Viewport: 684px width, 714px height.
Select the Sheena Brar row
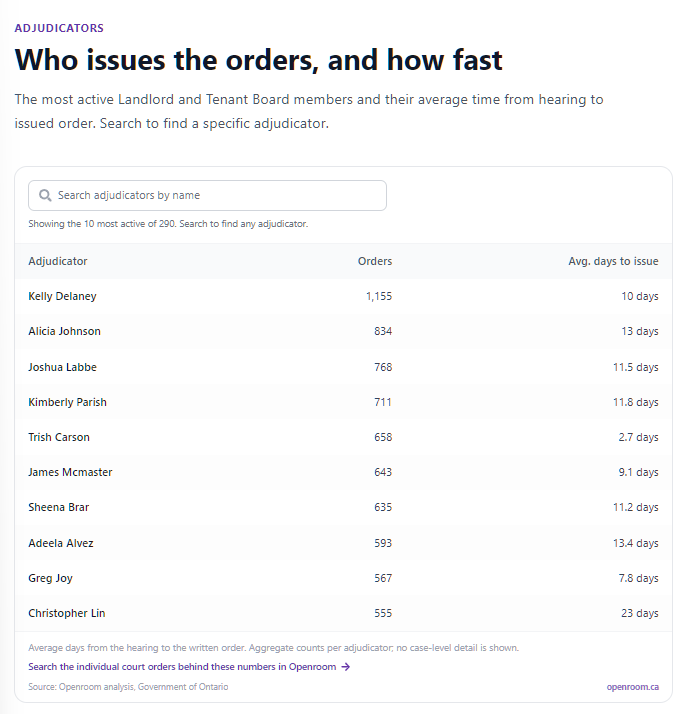[343, 507]
